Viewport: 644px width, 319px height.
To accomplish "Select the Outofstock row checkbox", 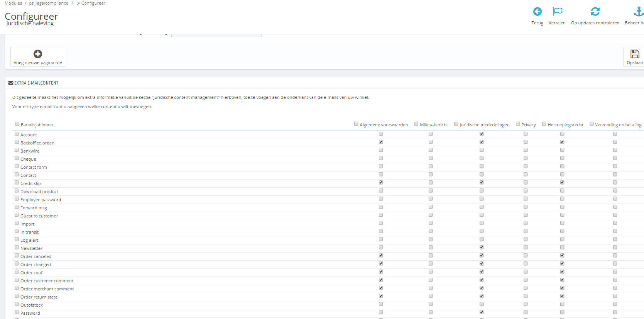I will coord(17,304).
